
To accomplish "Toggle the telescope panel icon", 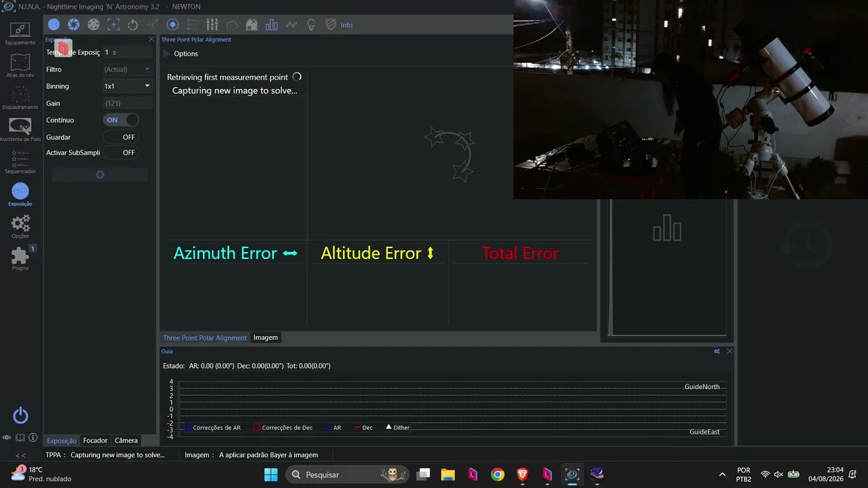I will click(153, 24).
